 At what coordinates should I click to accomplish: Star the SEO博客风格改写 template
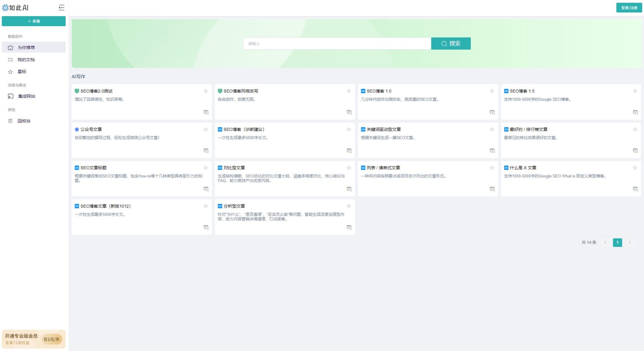point(349,91)
